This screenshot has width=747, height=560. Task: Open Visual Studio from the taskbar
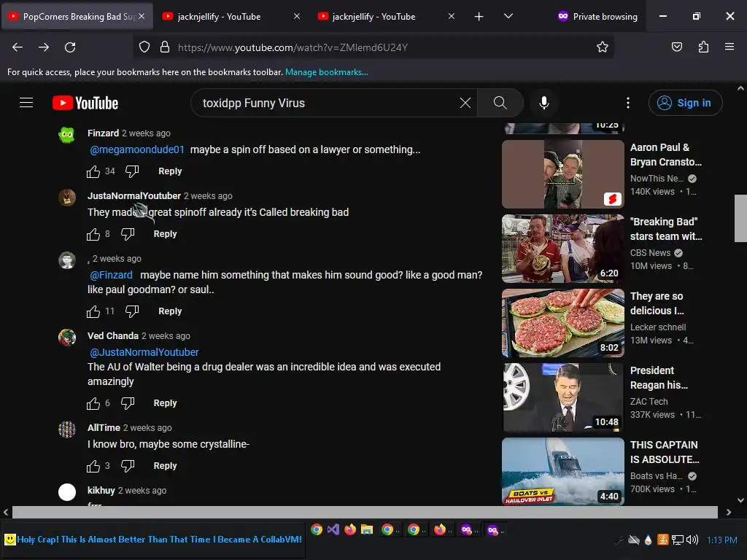pyautogui.click(x=333, y=529)
